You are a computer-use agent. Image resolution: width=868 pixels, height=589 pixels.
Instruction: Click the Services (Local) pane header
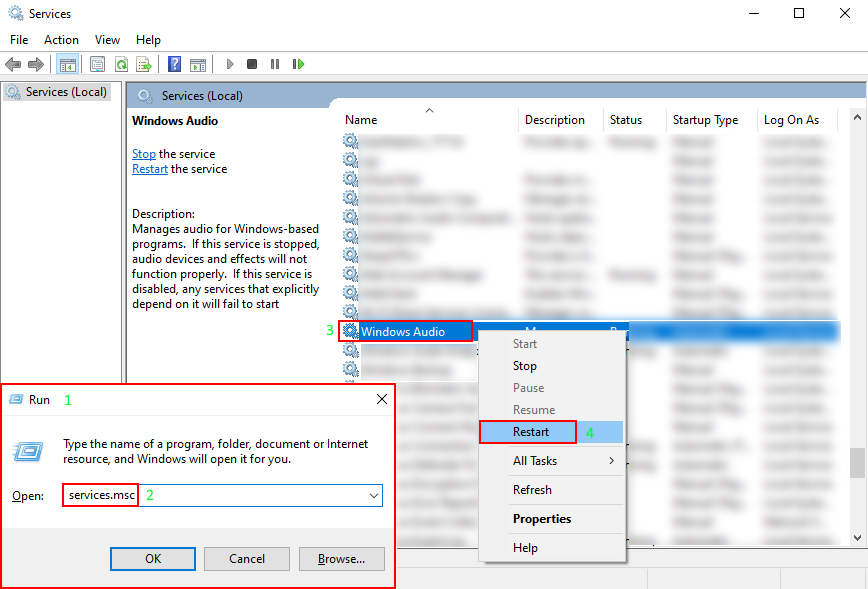(202, 96)
